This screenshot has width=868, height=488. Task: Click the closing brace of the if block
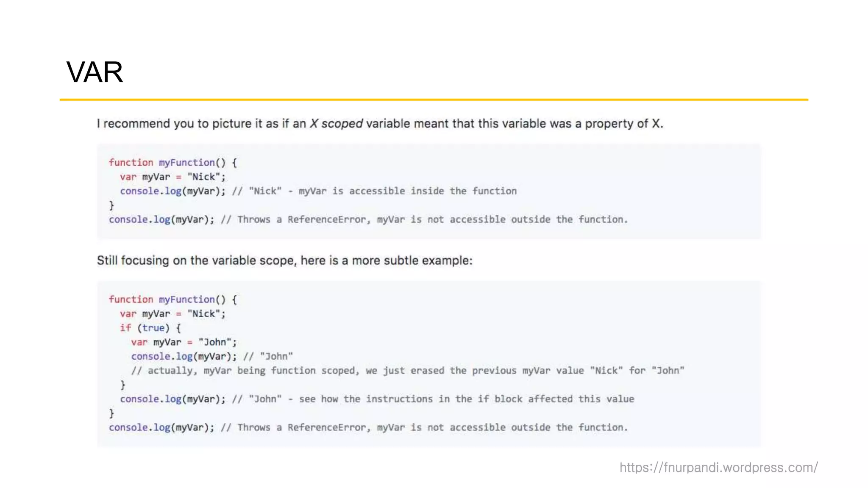click(x=123, y=385)
